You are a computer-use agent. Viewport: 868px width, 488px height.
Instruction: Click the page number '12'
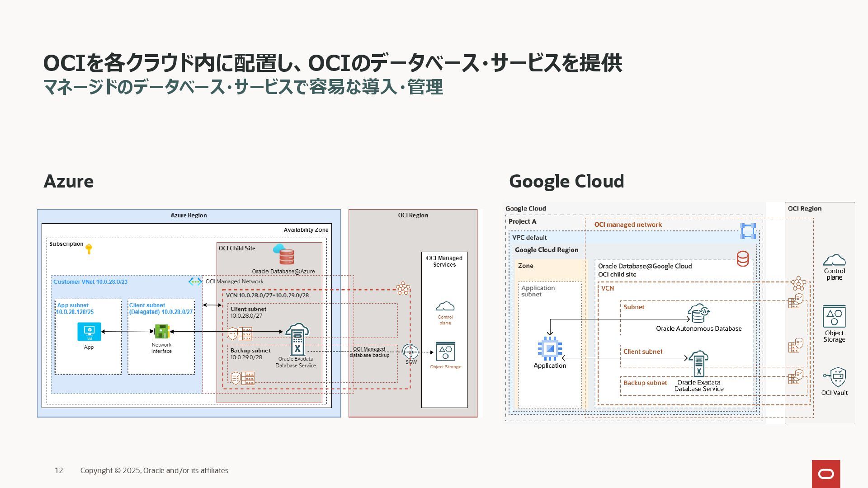point(59,470)
